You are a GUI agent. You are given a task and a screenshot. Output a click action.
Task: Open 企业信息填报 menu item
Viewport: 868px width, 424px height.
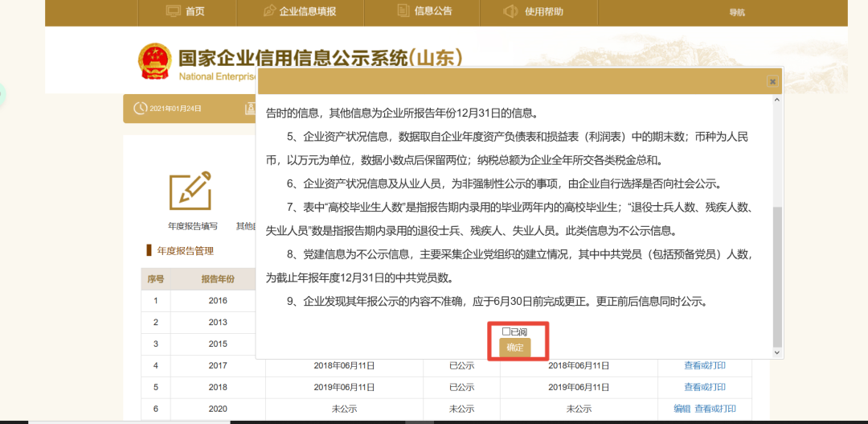307,11
